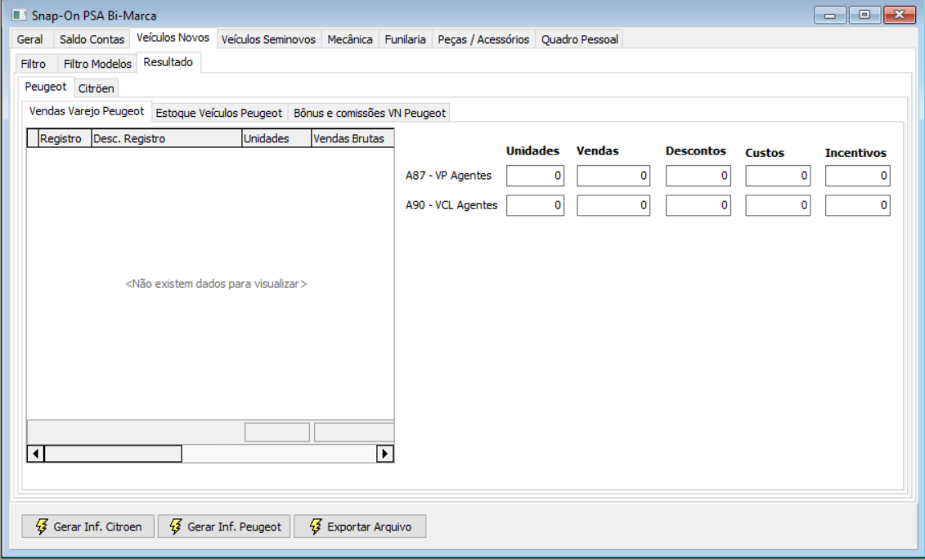
Task: Click the 'Não existem dados para visualizar' message
Action: [217, 284]
